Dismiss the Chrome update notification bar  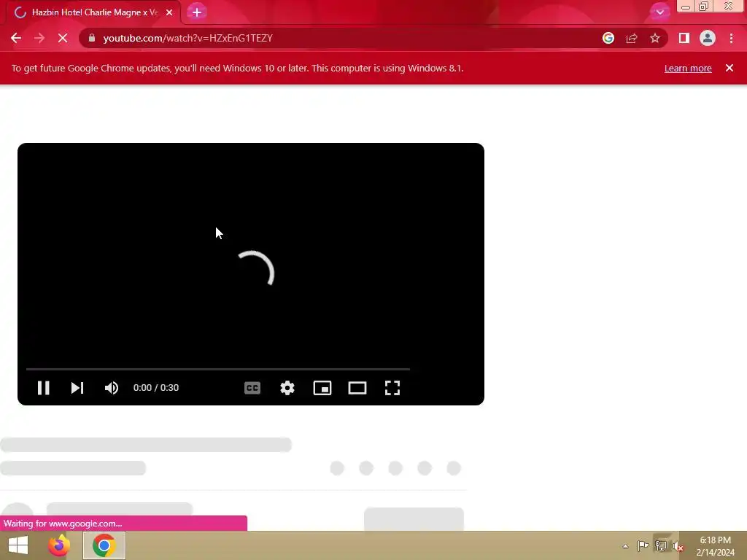(x=729, y=68)
